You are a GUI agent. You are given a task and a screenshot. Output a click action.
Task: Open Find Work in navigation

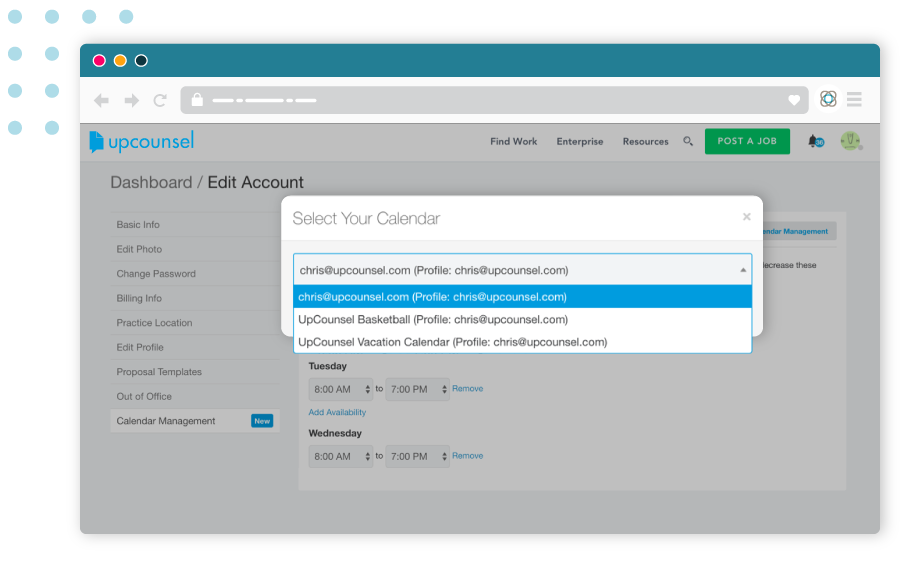(514, 142)
